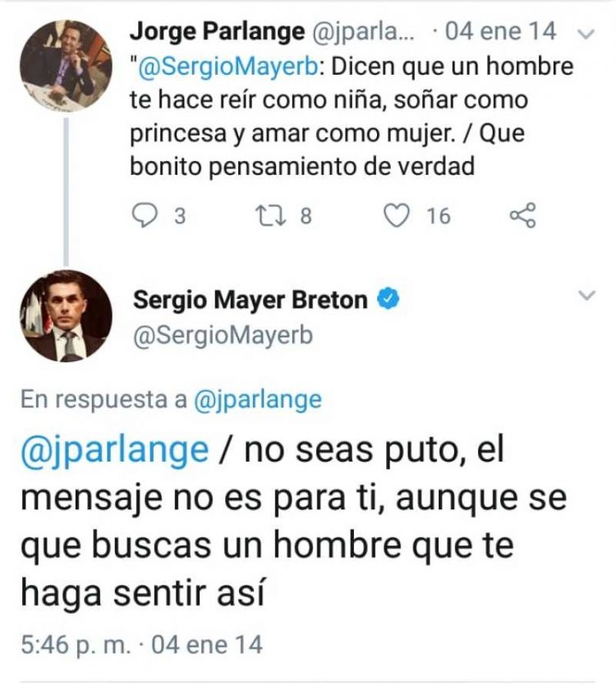Open the Jorge Parlange display name

tap(217, 31)
